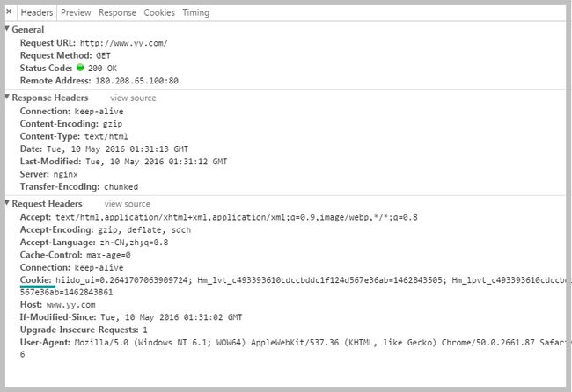
Task: Collapse the Request Headers section triangle
Action: [7, 203]
